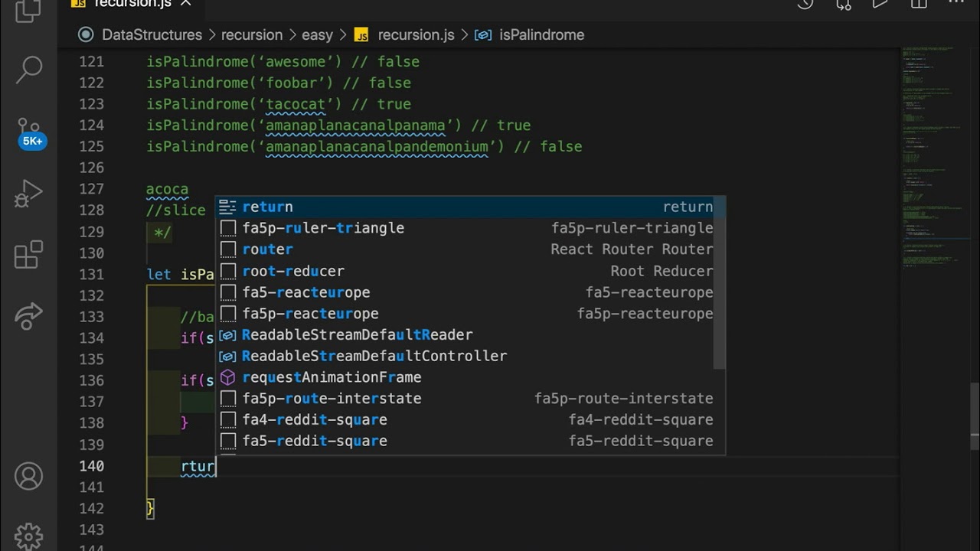Open Source Control with 5K+ badge
Screen dimensions: 980x551
(31, 133)
